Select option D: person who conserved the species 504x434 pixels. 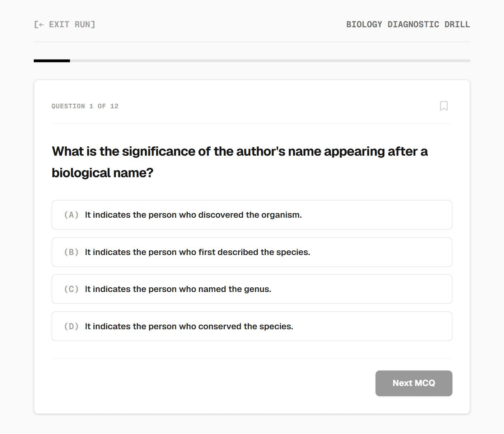pos(252,326)
